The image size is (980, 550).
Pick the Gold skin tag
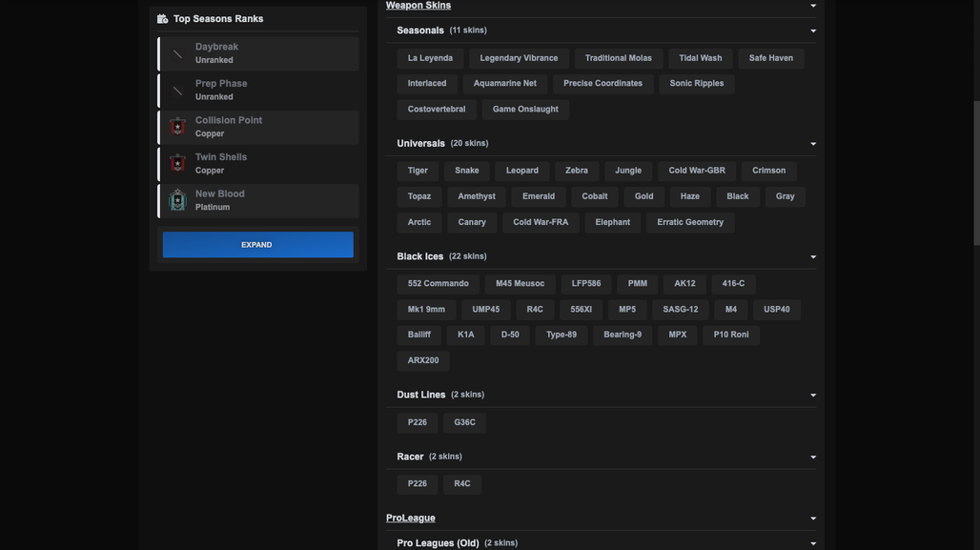tap(643, 196)
